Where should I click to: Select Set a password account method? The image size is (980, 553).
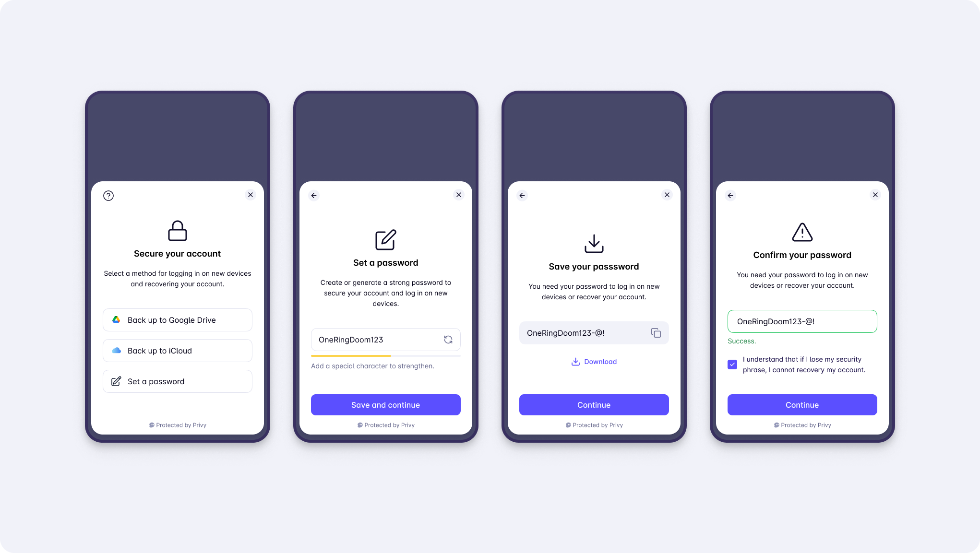[177, 381]
